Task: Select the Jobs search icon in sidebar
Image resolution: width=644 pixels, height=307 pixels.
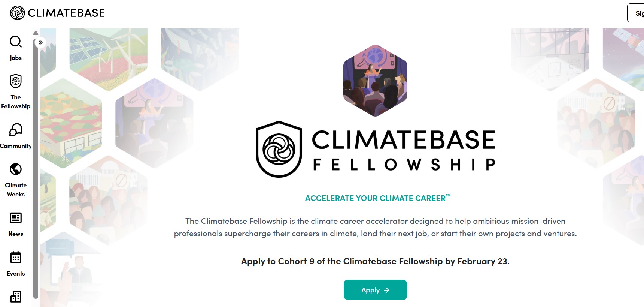Action: pyautogui.click(x=15, y=42)
